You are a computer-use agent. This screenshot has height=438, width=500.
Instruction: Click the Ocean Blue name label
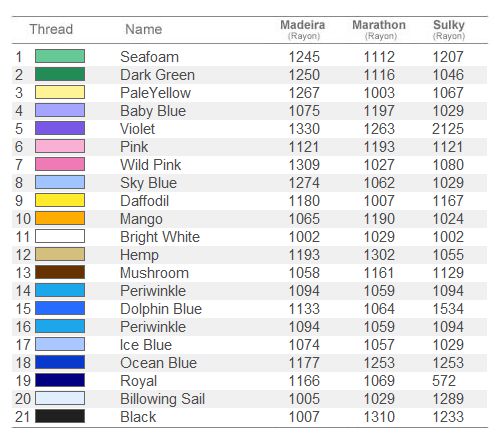coord(159,363)
